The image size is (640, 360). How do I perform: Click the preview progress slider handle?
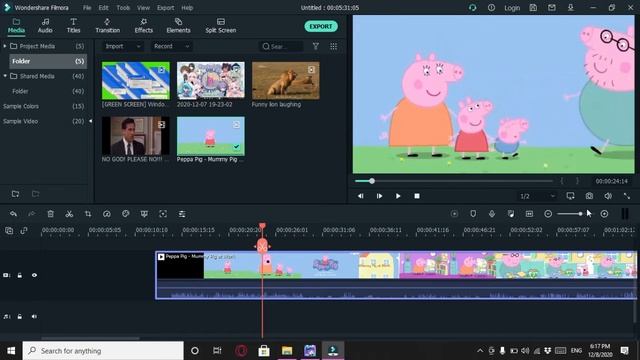coord(372,181)
